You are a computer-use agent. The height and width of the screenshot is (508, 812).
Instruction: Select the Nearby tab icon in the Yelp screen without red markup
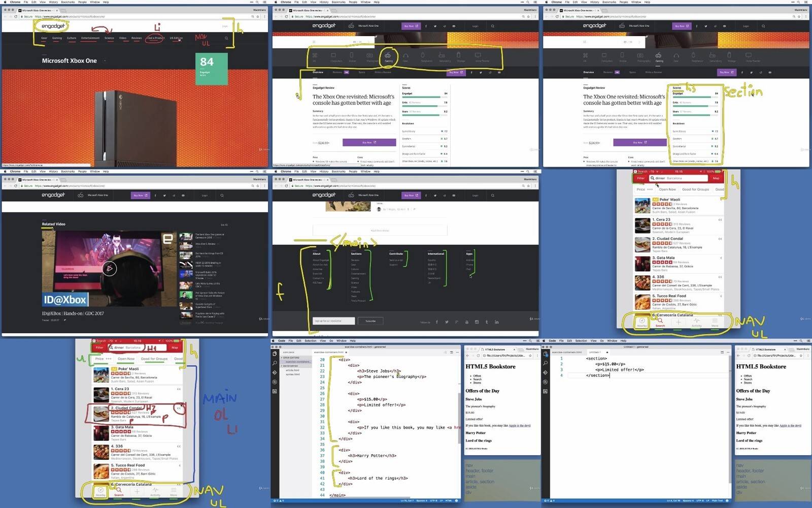tap(642, 323)
